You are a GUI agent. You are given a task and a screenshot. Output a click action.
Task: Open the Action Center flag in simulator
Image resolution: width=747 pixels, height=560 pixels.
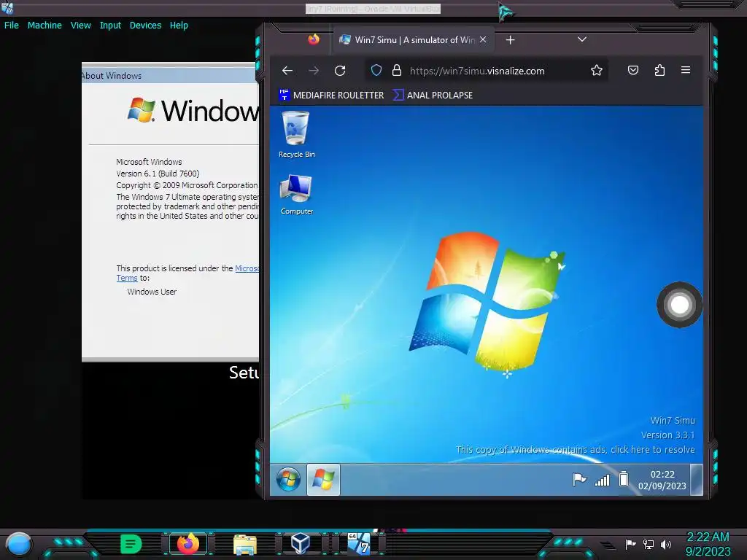click(x=578, y=479)
